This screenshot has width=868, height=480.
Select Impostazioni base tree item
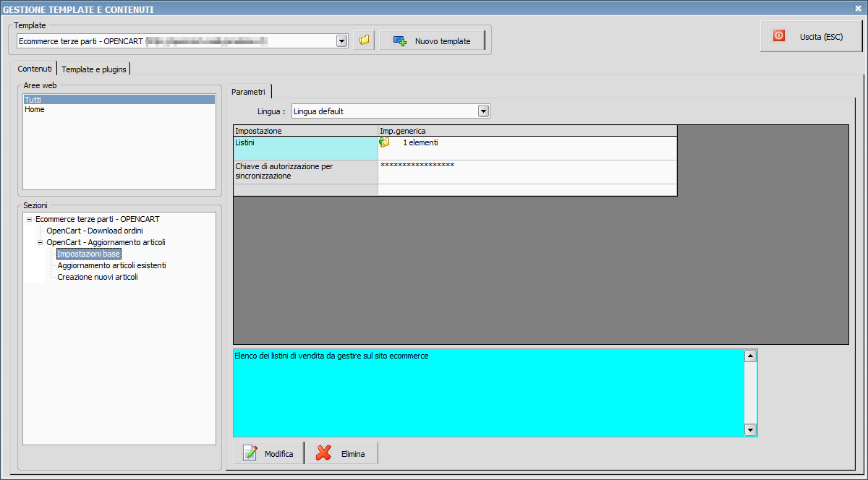89,254
